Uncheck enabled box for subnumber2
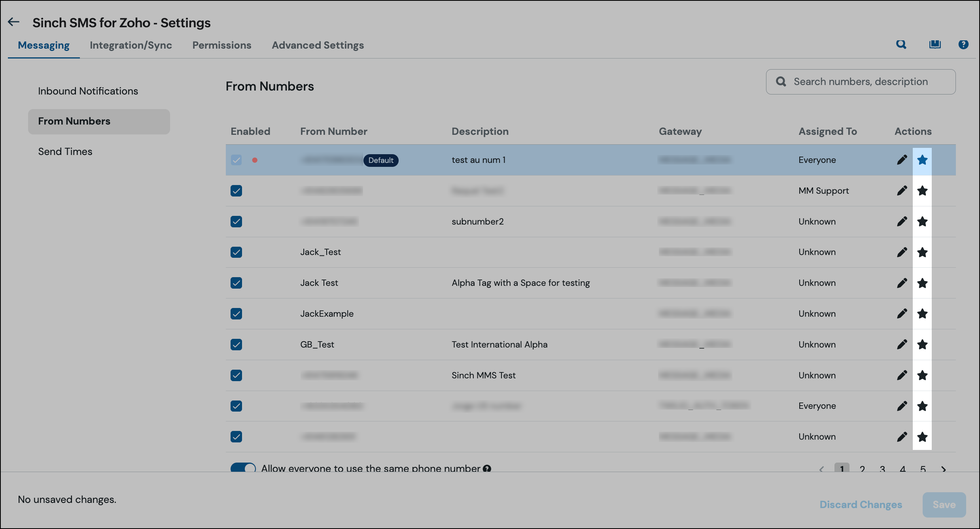 click(x=236, y=221)
